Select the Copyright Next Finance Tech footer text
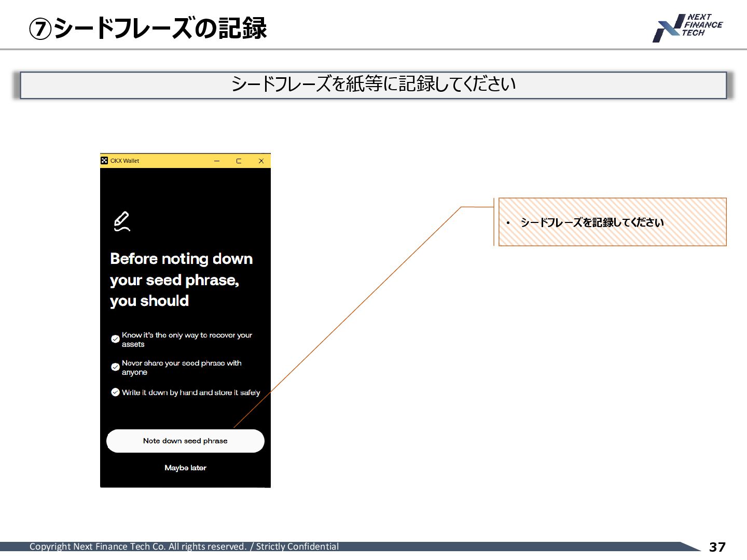The image size is (747, 560). (x=184, y=547)
